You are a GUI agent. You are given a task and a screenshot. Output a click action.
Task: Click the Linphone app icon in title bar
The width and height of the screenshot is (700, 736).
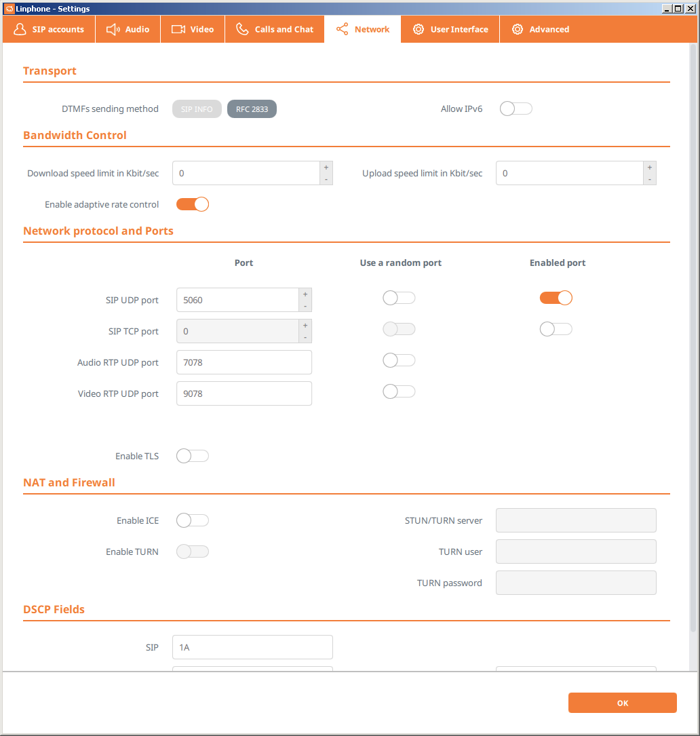[x=9, y=8]
